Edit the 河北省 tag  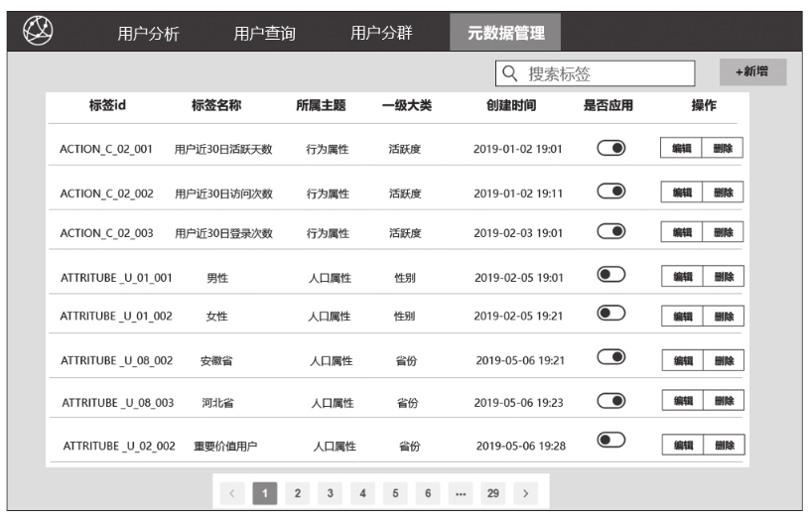pos(683,400)
